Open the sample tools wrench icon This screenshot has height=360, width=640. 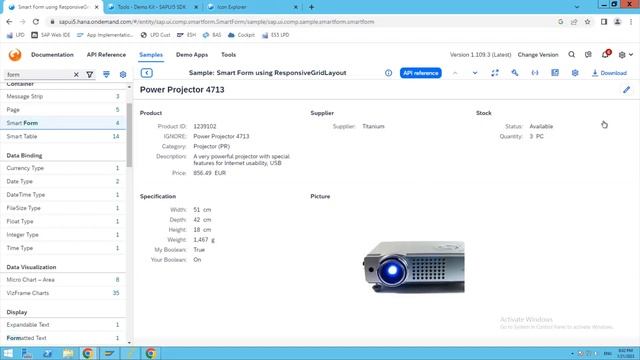click(515, 73)
